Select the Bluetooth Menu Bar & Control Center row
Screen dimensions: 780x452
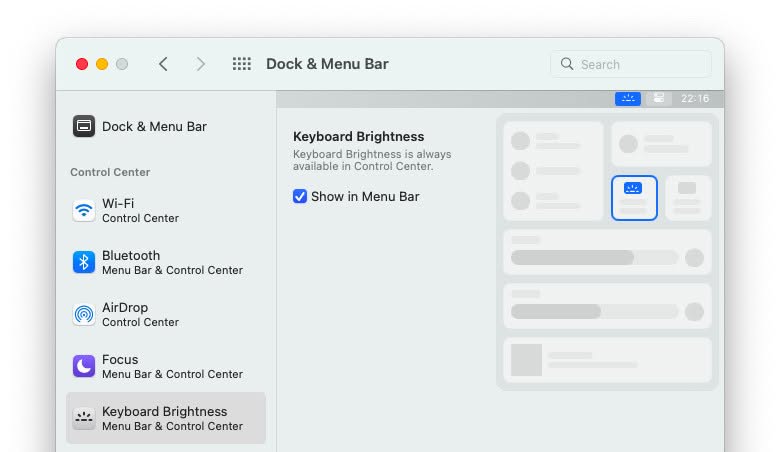[x=166, y=262]
